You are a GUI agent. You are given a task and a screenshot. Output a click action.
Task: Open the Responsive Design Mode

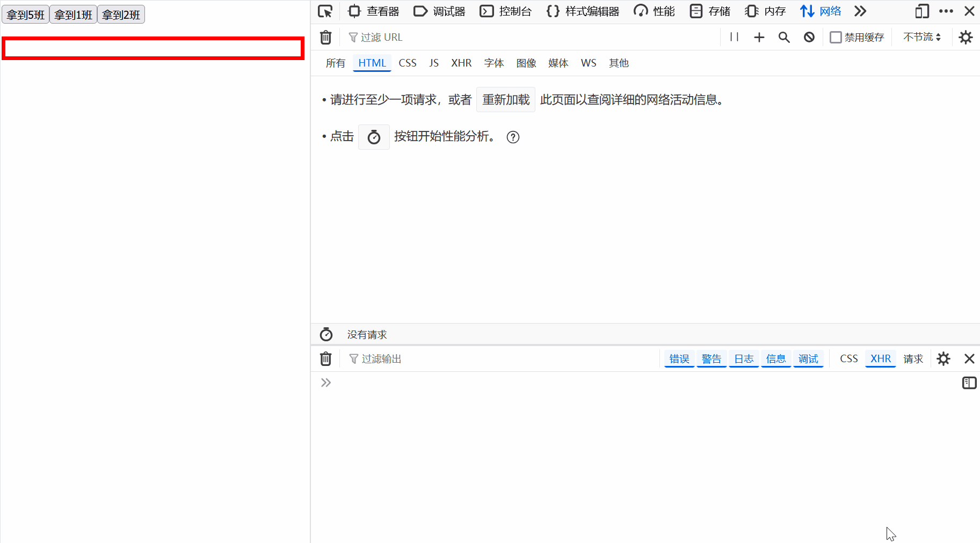point(921,11)
